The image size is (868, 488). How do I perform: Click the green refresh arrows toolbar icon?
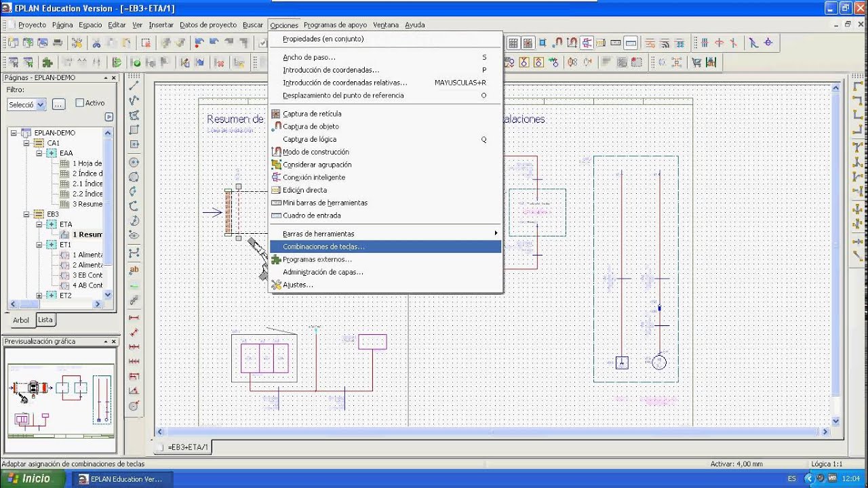coord(117,62)
